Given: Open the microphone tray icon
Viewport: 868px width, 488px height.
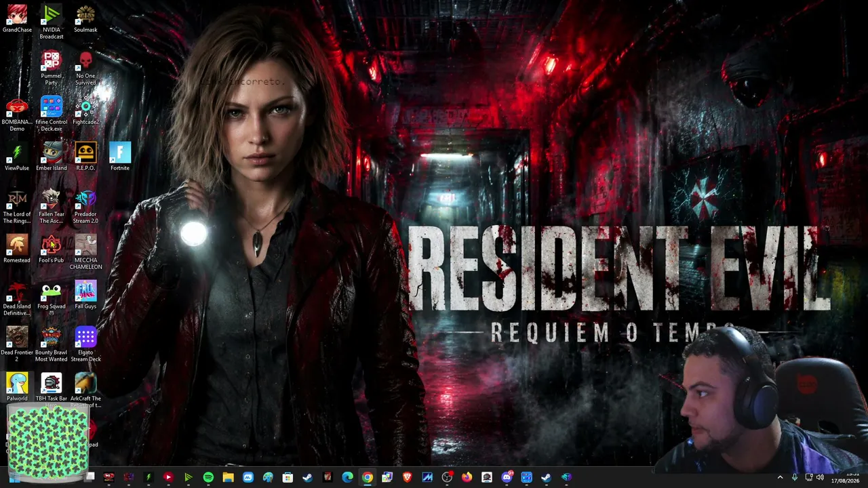Looking at the screenshot, I should point(795,477).
